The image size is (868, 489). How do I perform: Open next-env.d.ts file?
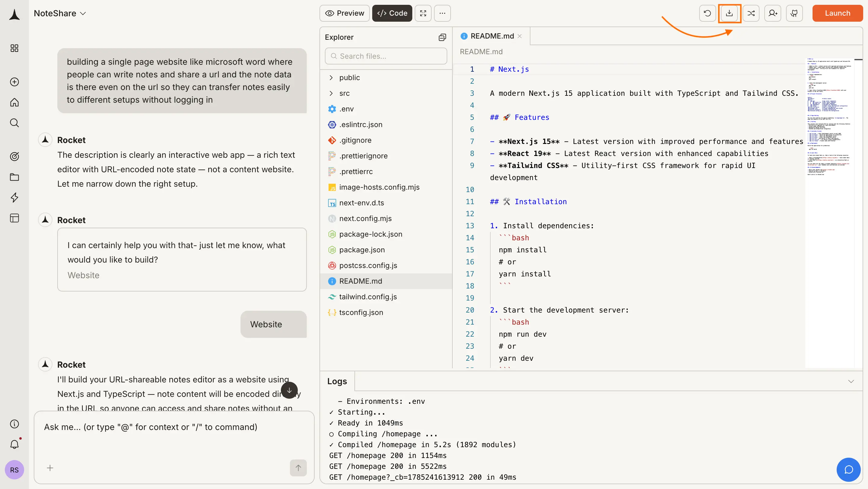[386, 203]
